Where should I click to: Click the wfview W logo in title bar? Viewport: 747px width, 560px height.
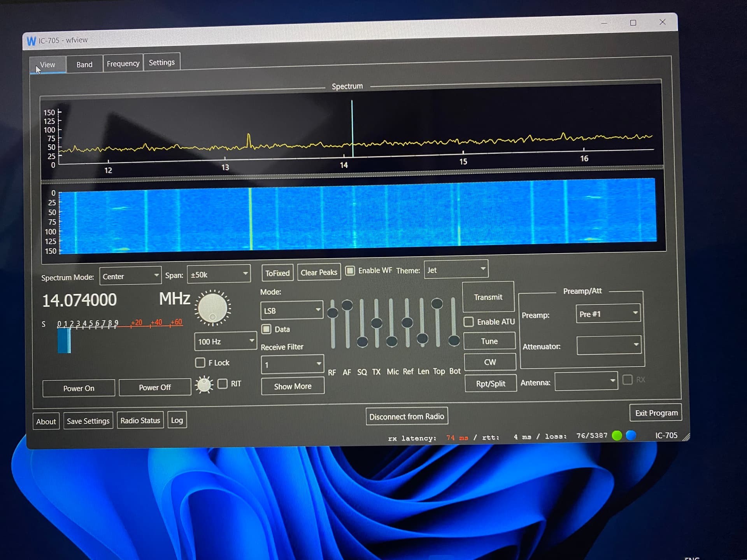click(31, 41)
